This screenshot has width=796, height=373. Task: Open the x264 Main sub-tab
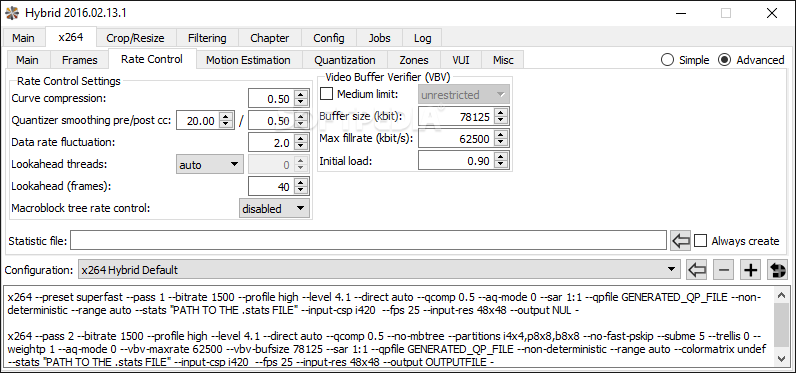pyautogui.click(x=27, y=60)
